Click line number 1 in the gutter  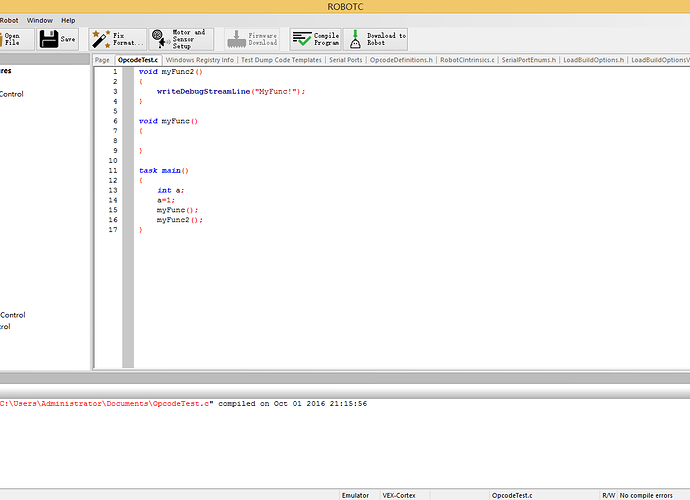(115, 72)
